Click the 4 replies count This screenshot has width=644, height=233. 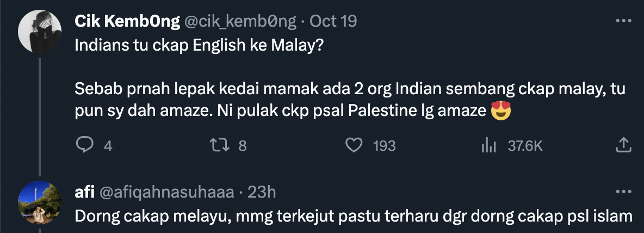coord(108,145)
